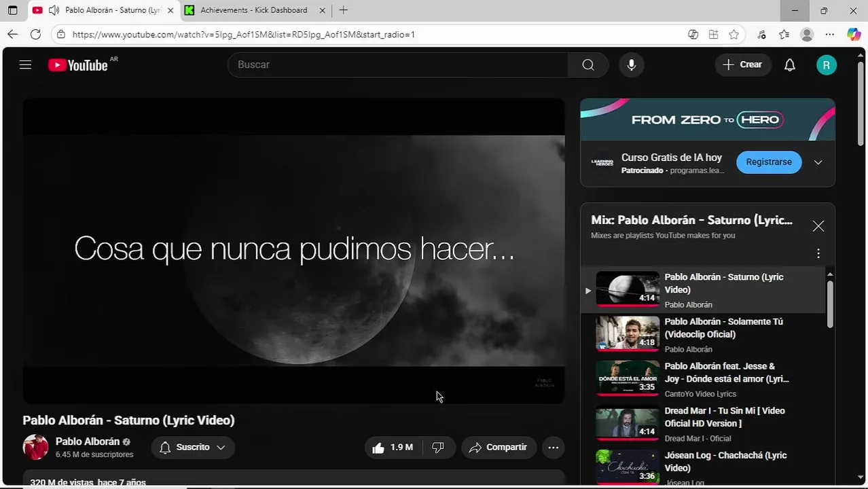Open the YouTube hamburger guide menu

click(x=25, y=65)
